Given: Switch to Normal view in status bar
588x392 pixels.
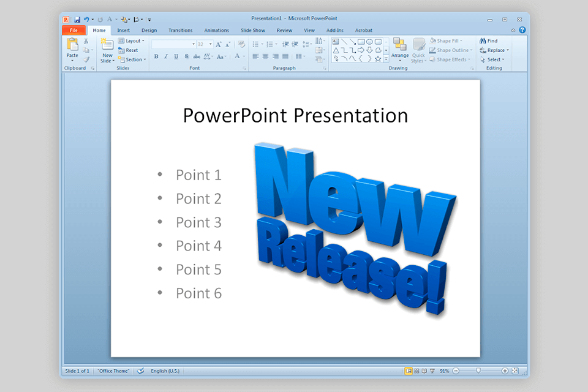Looking at the screenshot, I should [409, 371].
